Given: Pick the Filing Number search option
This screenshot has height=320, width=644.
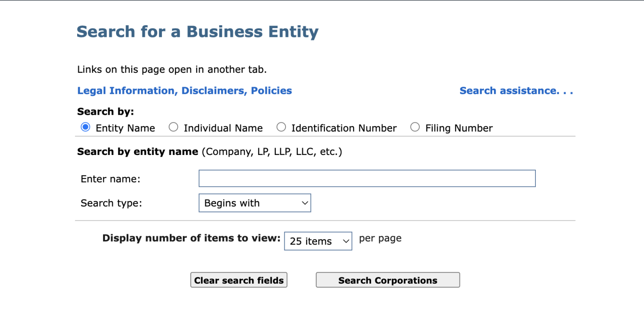Looking at the screenshot, I should 415,127.
